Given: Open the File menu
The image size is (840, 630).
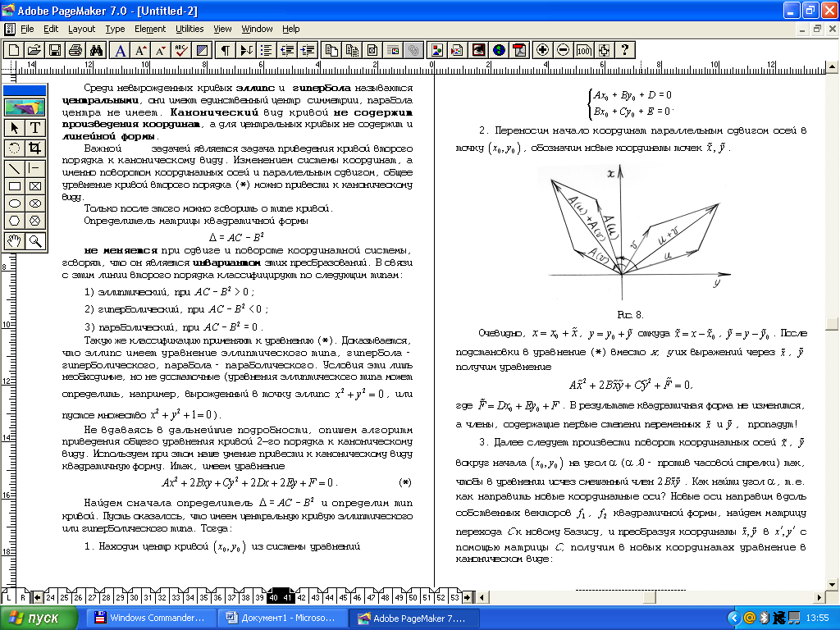Looking at the screenshot, I should pyautogui.click(x=27, y=29).
